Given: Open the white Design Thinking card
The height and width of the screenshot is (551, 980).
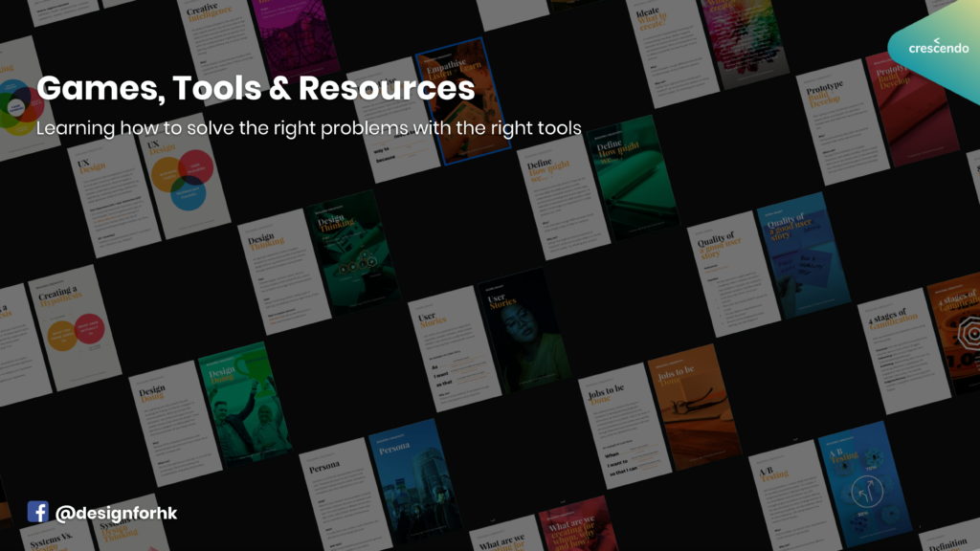Looking at the screenshot, I should click(x=284, y=272).
